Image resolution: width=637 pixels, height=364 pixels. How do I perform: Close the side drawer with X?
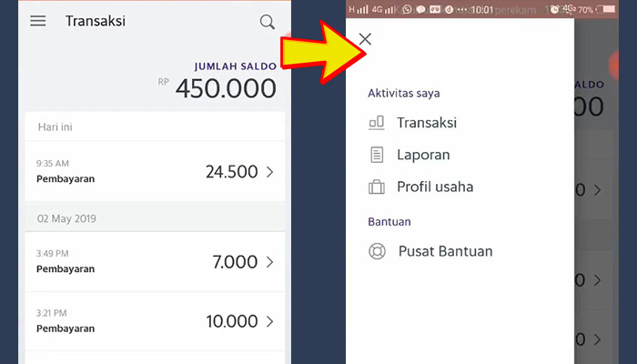tap(365, 39)
